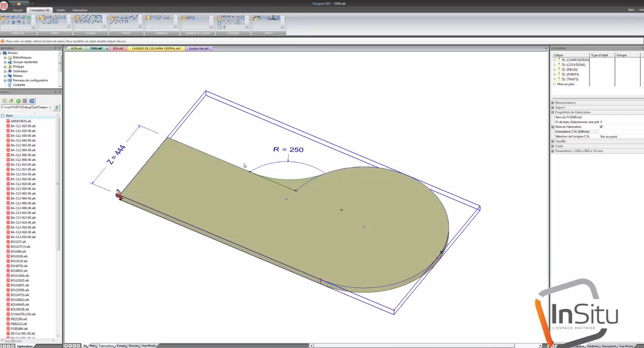The width and height of the screenshot is (644, 348).
Task: Collapse the Propriétés de Fabrication section
Action: [x=553, y=112]
